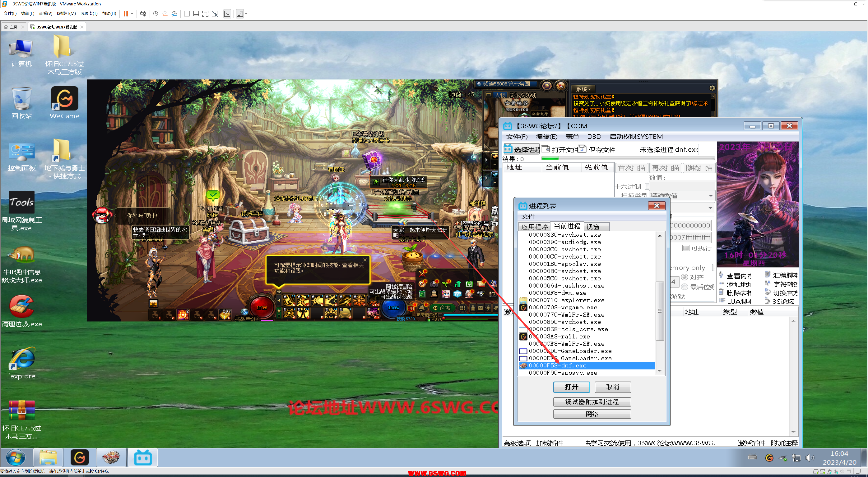Open VMware 选项卡(T) menu
Viewport: 868px width, 477px height.
coord(89,14)
